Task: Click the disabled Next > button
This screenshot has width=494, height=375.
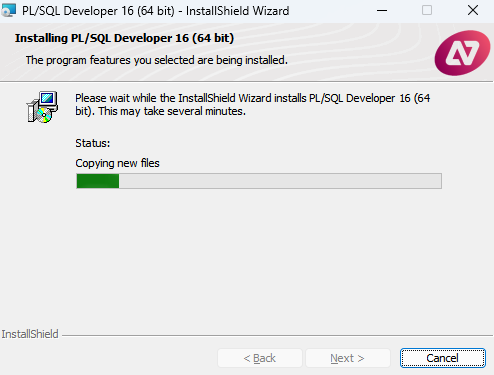Action: point(348,358)
